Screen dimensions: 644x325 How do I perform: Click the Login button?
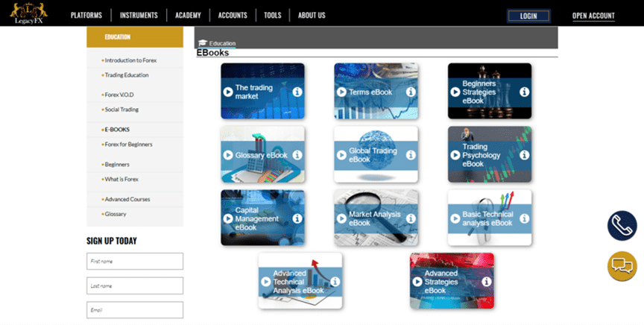pyautogui.click(x=528, y=16)
